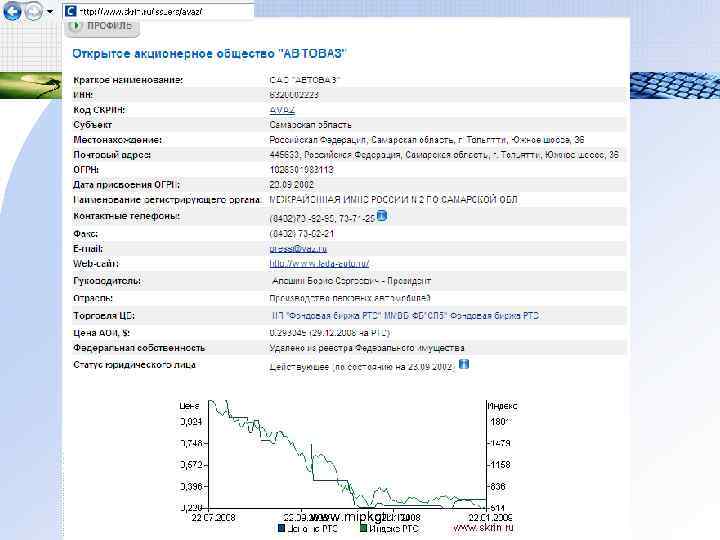
Task: Click the 22.07.2008 chart date label
Action: [213, 518]
